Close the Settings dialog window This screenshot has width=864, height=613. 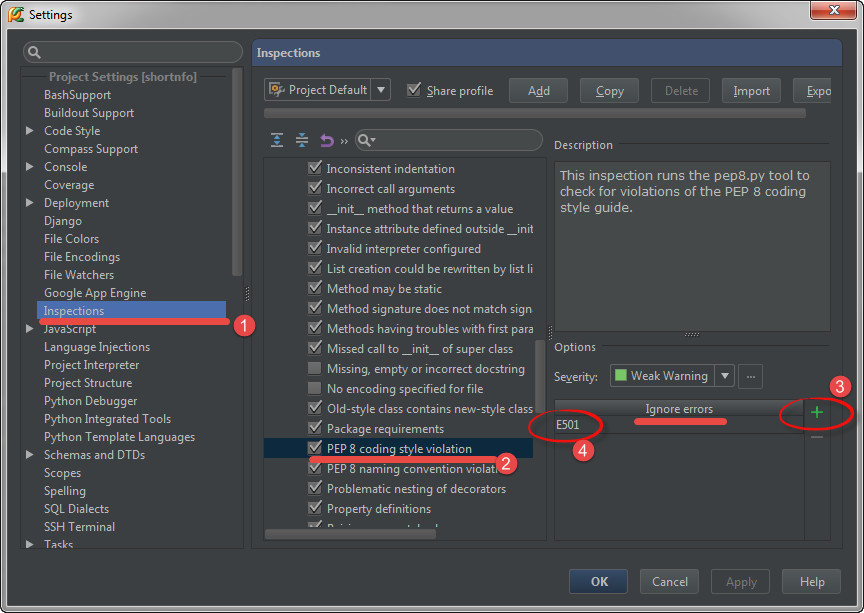tap(834, 9)
